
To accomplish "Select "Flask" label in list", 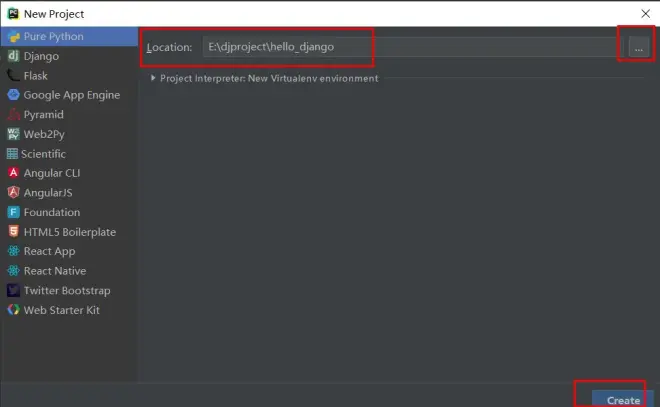I will coord(36,76).
